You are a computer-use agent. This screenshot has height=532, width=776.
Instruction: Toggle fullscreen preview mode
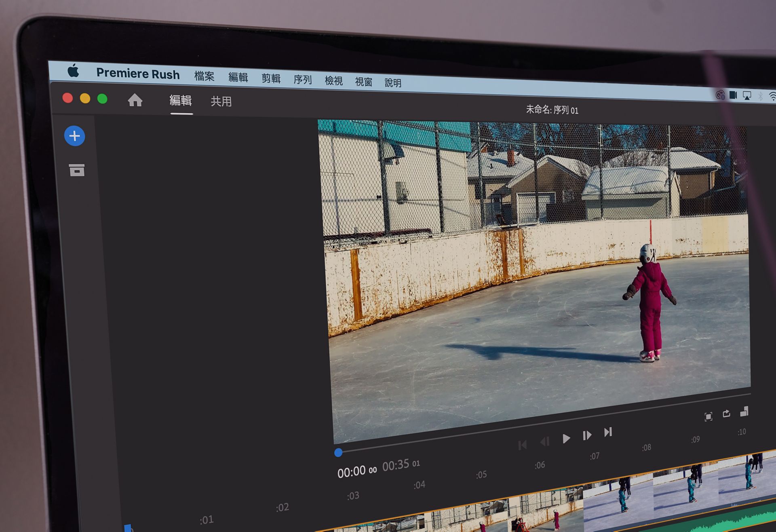coord(708,417)
